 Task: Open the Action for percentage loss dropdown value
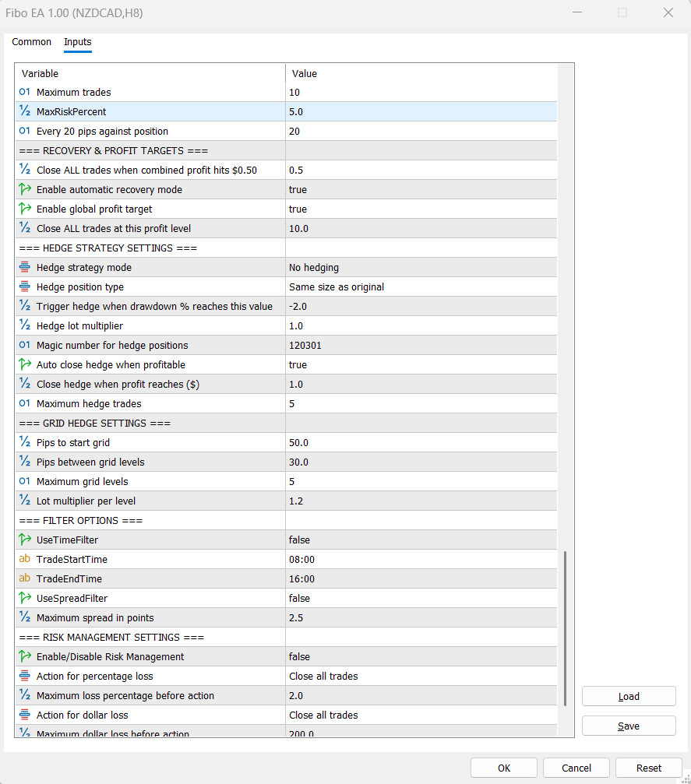[421, 676]
